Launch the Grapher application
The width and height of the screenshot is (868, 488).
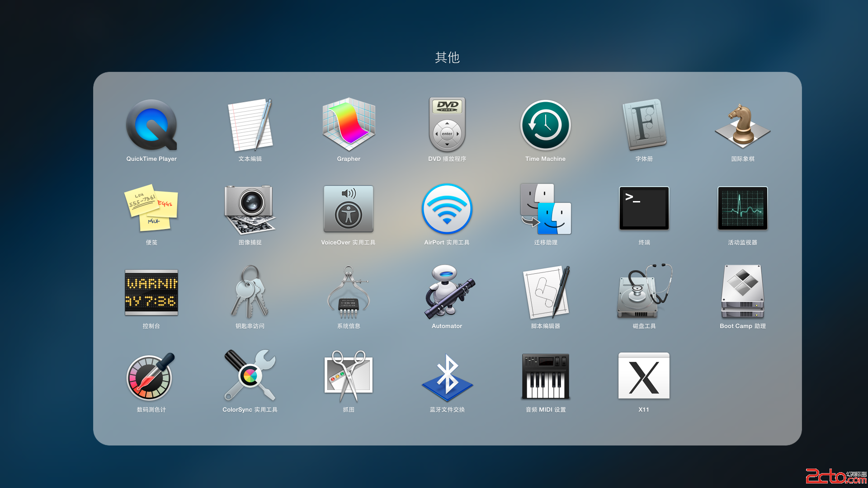[x=349, y=125]
